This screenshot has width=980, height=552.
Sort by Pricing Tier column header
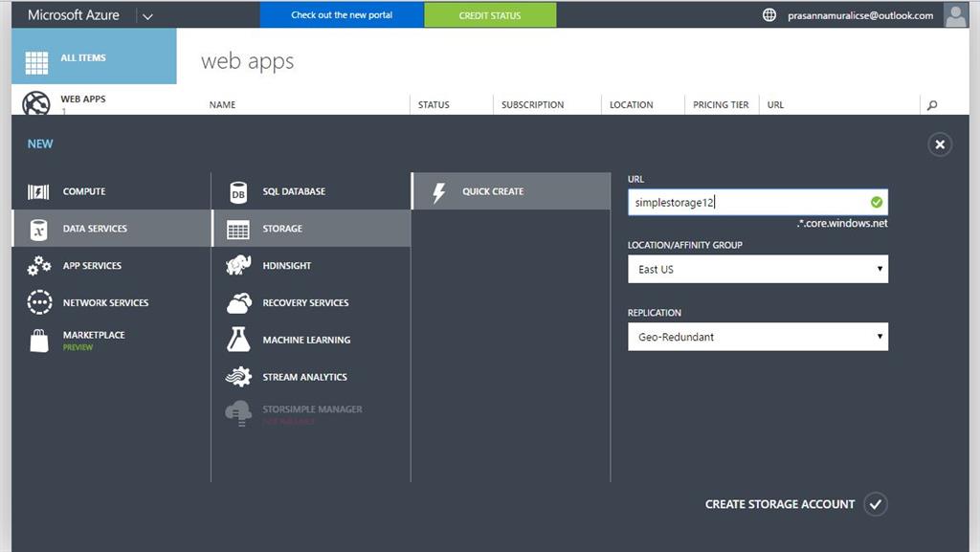721,105
